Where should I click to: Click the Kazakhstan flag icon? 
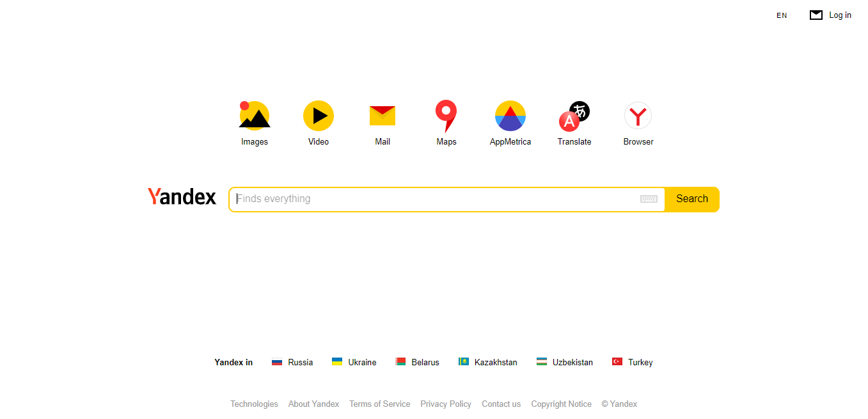(x=464, y=362)
